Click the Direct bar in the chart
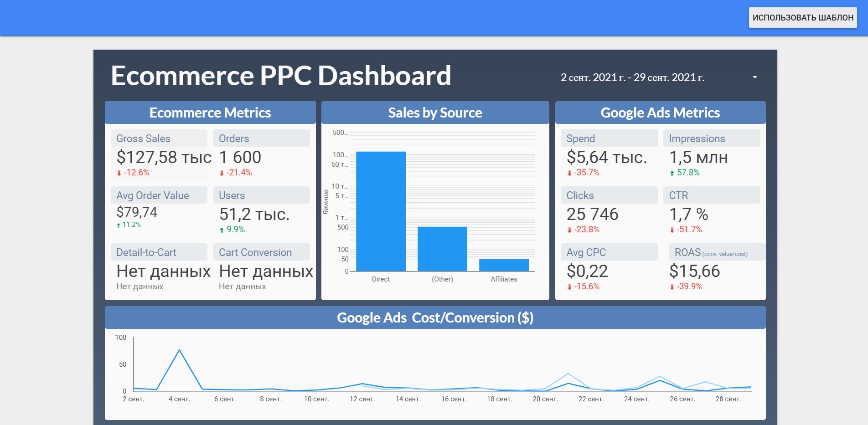 (381, 211)
